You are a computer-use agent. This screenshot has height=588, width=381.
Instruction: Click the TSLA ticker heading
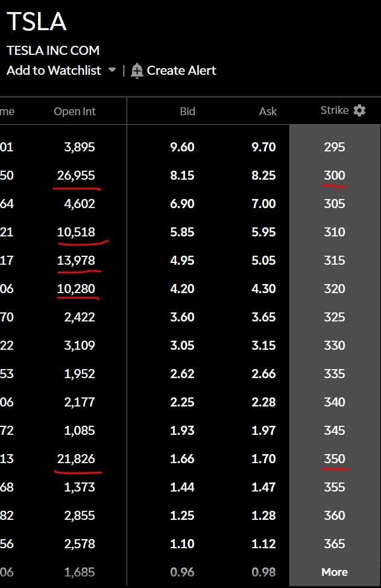37,21
